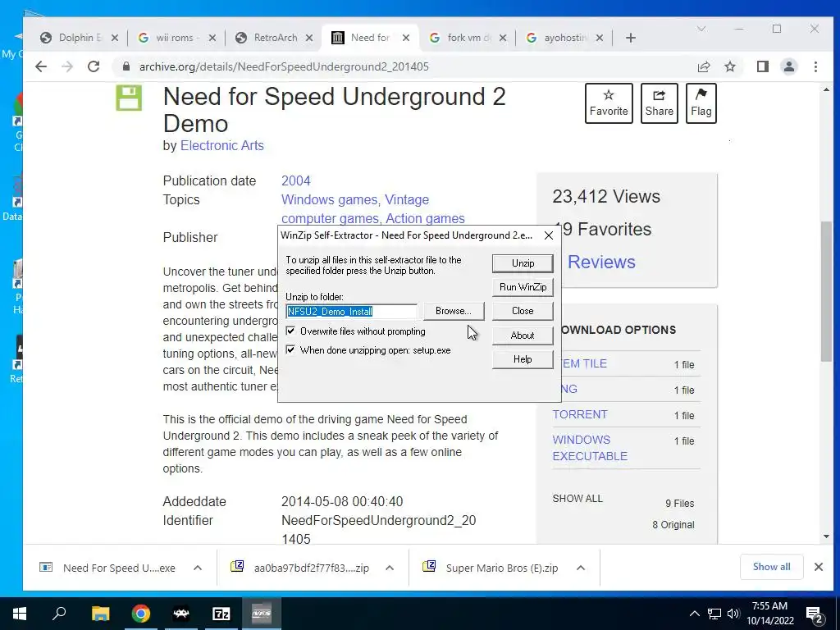The image size is (840, 630).
Task: Click the padlock site info icon
Action: click(126, 66)
